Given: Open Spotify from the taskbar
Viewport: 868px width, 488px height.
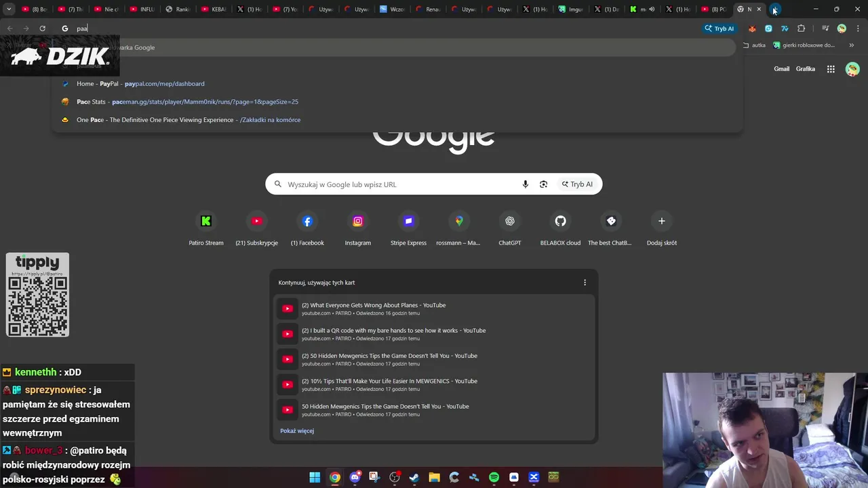Looking at the screenshot, I should tap(494, 477).
